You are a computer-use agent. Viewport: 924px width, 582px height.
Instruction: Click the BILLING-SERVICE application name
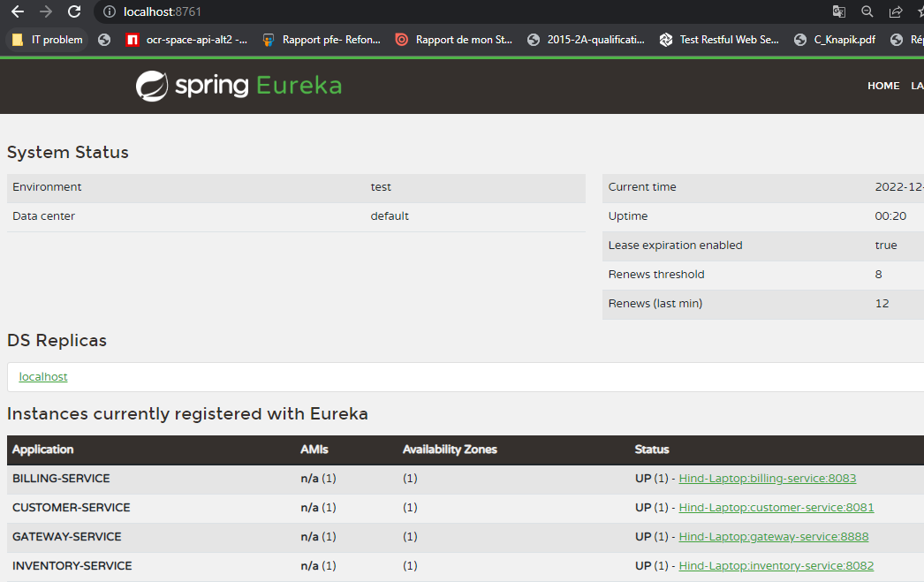click(61, 479)
